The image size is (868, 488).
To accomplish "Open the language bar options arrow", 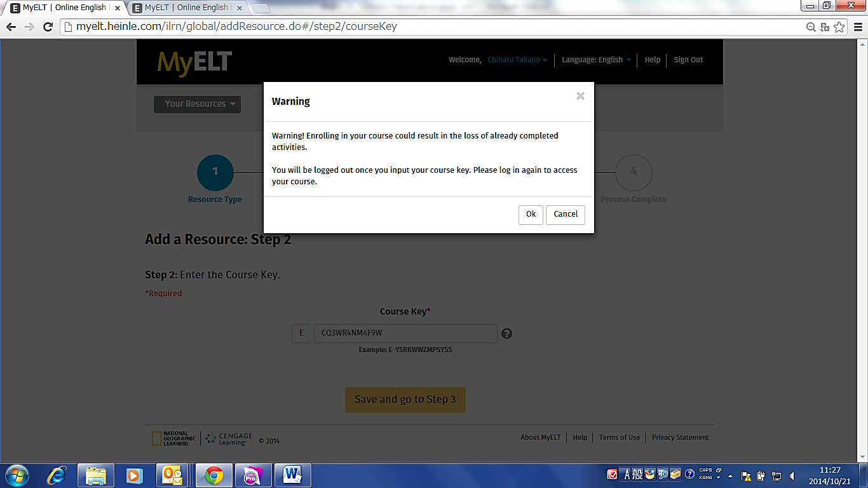I will coord(718,478).
